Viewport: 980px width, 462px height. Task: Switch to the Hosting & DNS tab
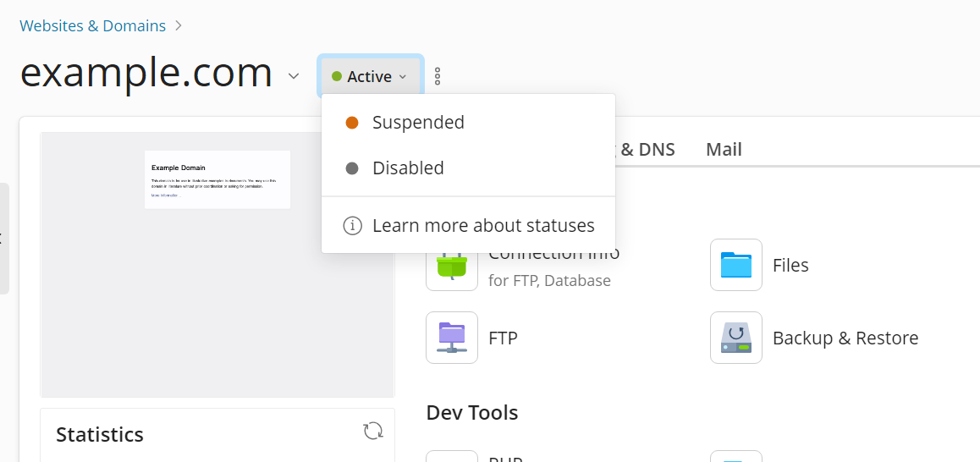coord(646,150)
